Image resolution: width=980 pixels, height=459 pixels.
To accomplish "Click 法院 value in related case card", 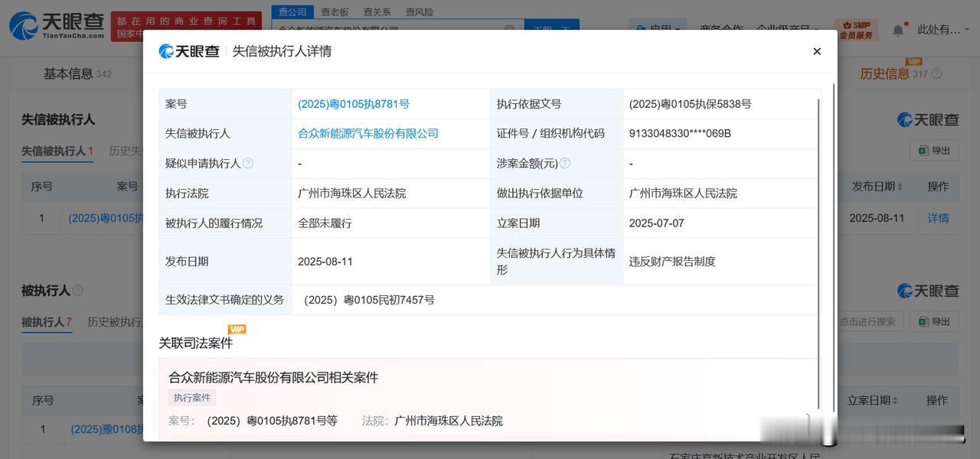I will pos(449,421).
